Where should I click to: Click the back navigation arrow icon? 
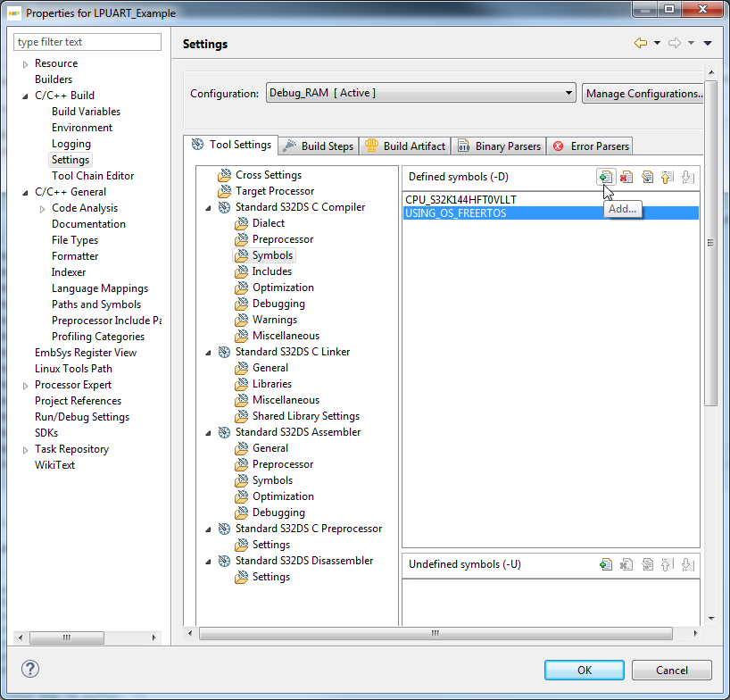(x=641, y=43)
